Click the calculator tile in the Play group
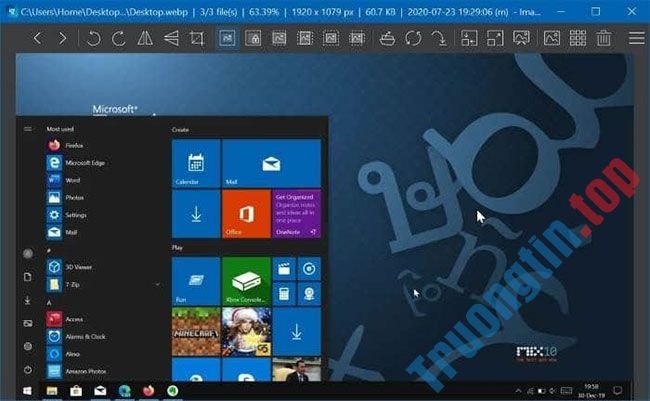 click(x=284, y=294)
